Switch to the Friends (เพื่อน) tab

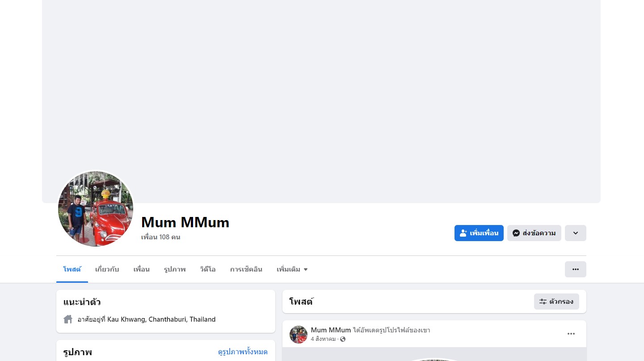pos(141,269)
